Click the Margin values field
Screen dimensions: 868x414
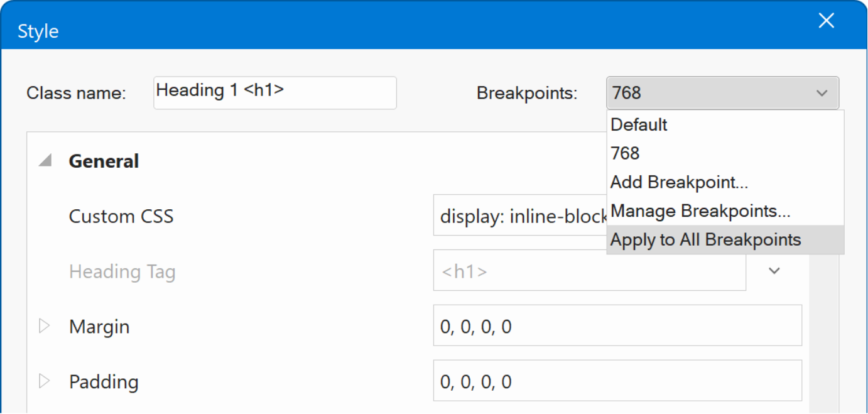pos(617,326)
